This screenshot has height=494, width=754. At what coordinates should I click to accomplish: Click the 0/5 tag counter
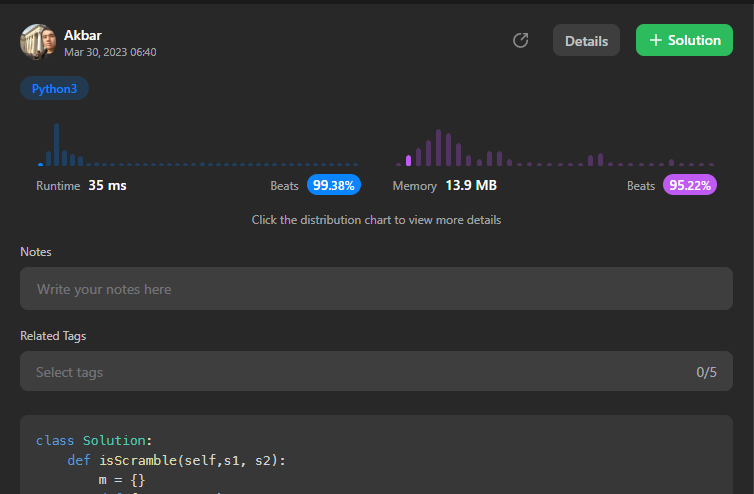pos(706,372)
